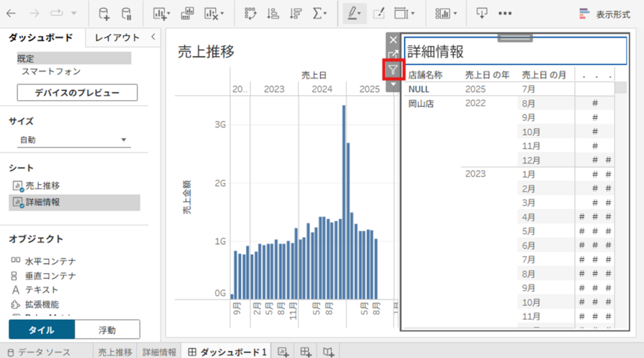
Task: Click the 岡山店 row label
Action: [x=421, y=104]
